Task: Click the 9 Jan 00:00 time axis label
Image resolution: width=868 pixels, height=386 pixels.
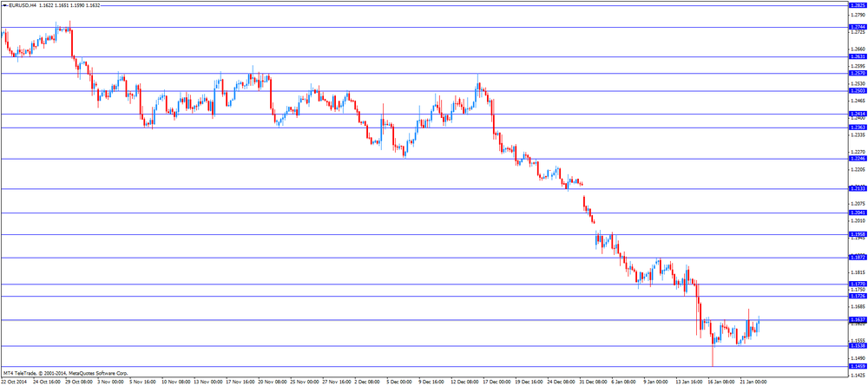Action: (656, 382)
